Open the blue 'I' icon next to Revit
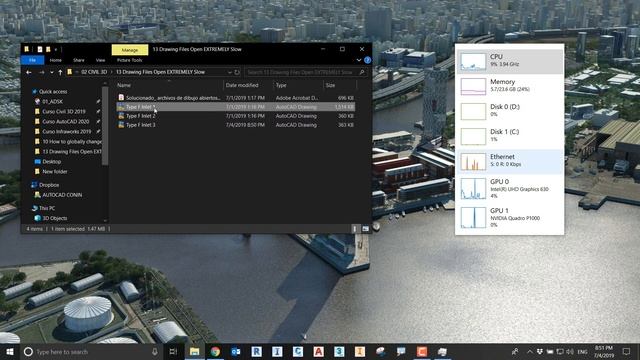 tap(277, 351)
